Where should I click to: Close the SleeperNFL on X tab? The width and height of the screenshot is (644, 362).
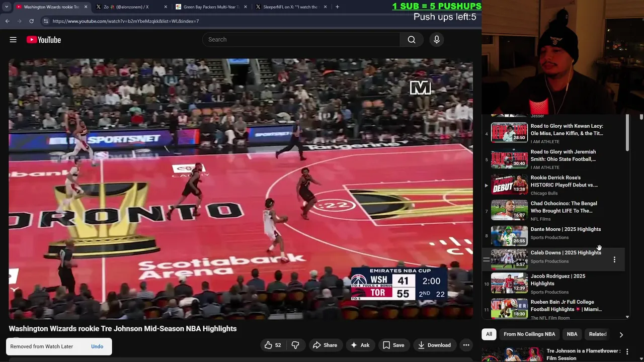coord(325,7)
